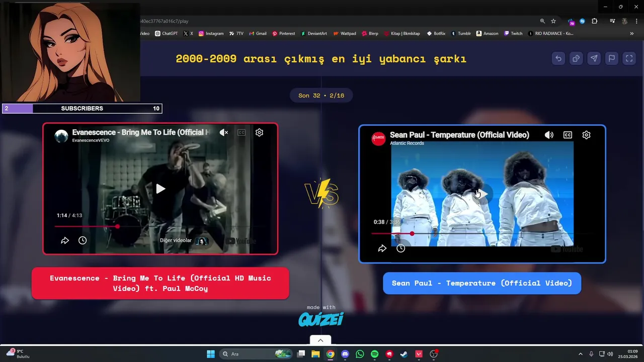Click the taskbar search box Ara
644x362 pixels.
tap(256, 354)
